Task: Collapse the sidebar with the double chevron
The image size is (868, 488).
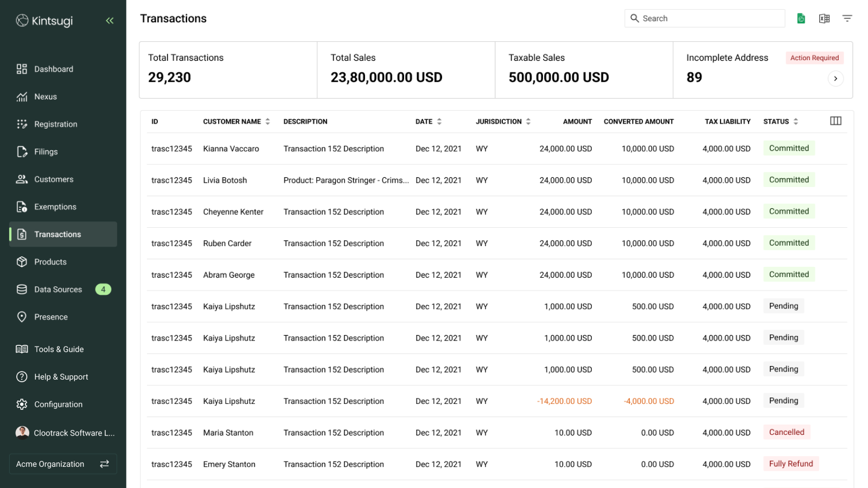Action: [110, 21]
